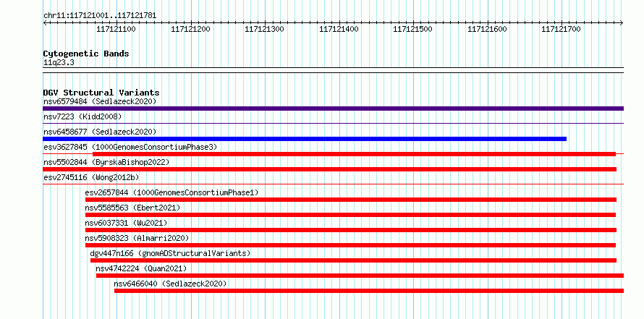Click esv2657844 (1000GenomesConsortiumPhase1) label

171,192
